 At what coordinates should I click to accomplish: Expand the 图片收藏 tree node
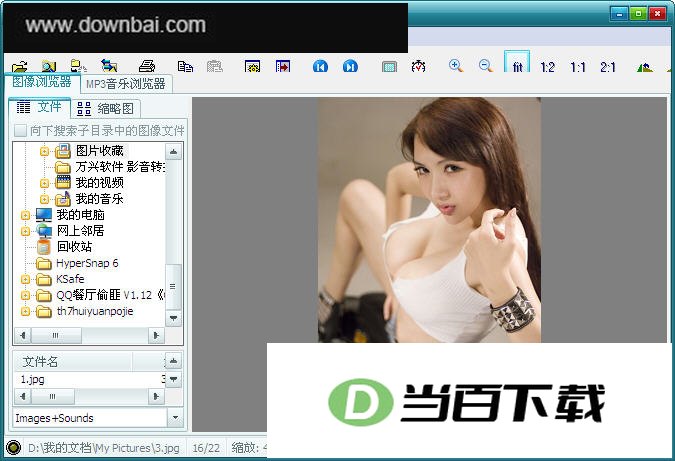click(44, 151)
